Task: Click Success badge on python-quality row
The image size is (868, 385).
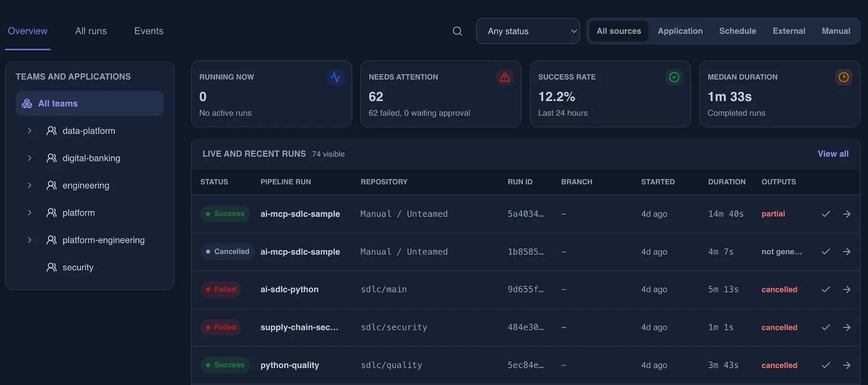Action: [225, 365]
